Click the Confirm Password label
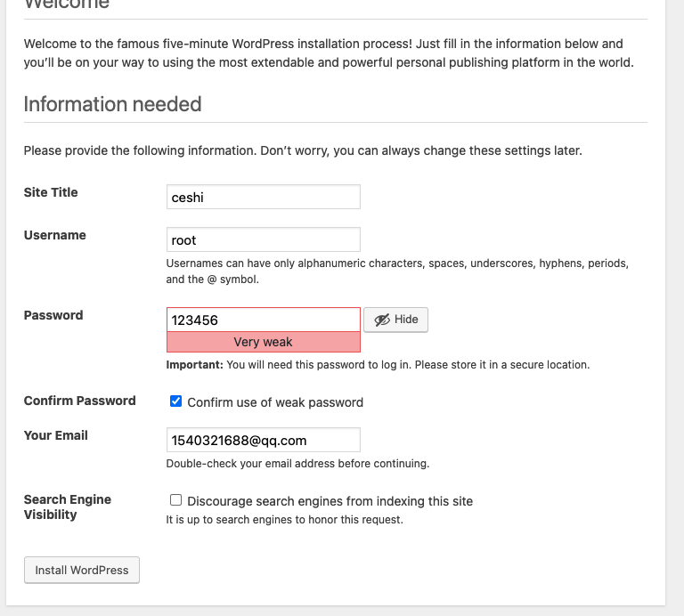Image resolution: width=684 pixels, height=616 pixels. 80,401
